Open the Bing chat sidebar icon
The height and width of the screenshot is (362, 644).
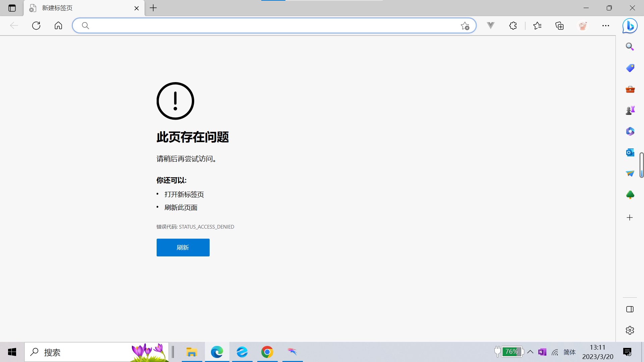[x=630, y=26]
